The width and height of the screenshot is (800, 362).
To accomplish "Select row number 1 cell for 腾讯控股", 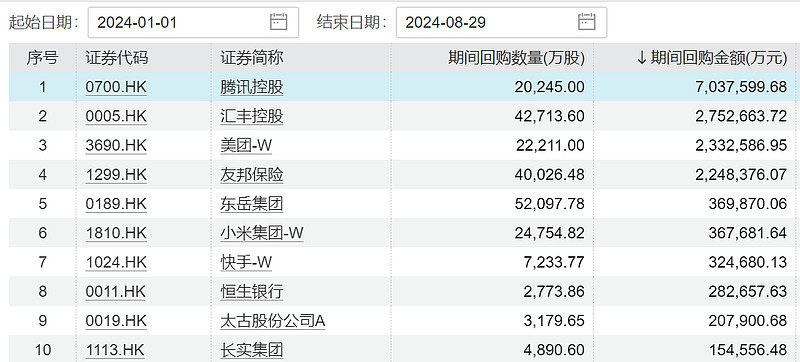I will [42, 87].
